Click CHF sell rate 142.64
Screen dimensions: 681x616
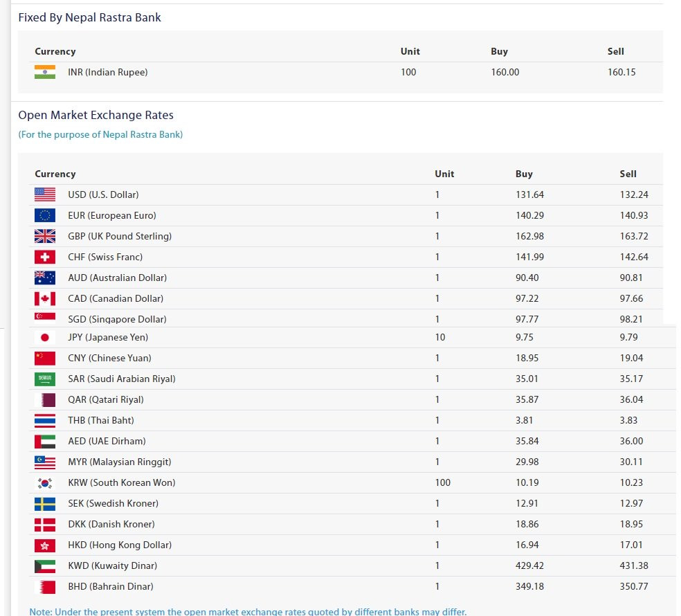pyautogui.click(x=634, y=257)
